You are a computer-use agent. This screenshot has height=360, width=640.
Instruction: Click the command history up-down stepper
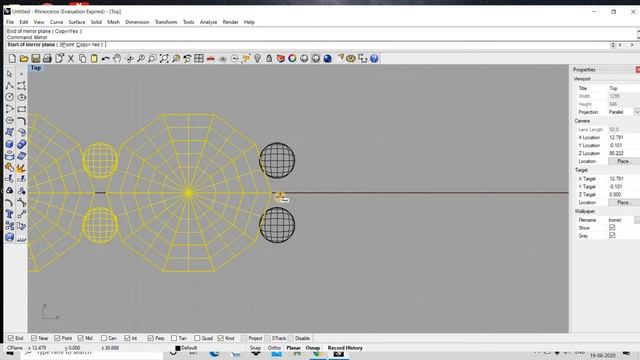coord(613,45)
